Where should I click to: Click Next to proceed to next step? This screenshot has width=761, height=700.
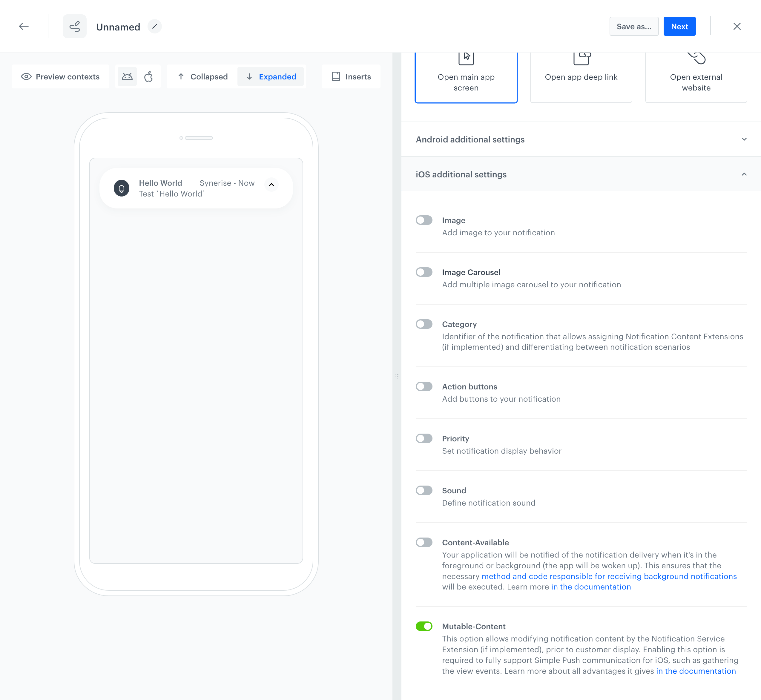(680, 26)
